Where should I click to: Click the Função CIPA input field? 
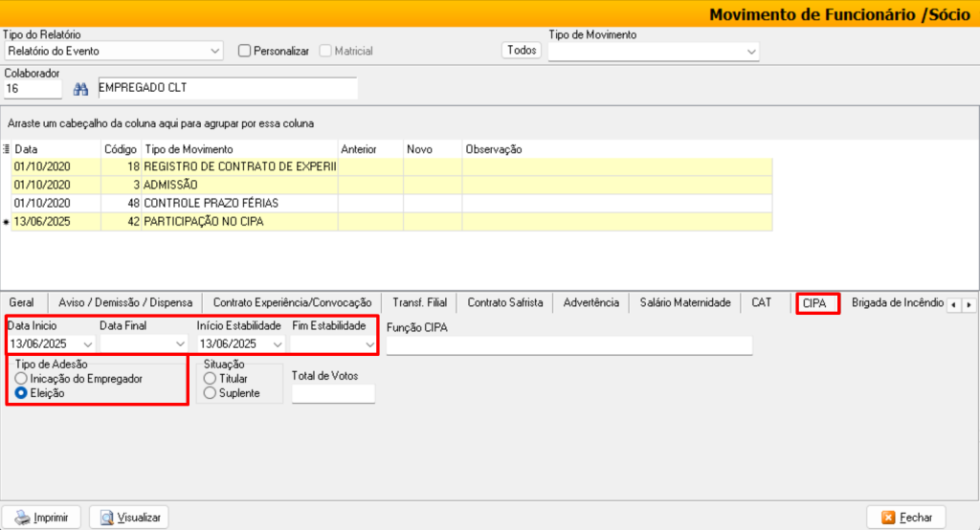click(x=568, y=345)
